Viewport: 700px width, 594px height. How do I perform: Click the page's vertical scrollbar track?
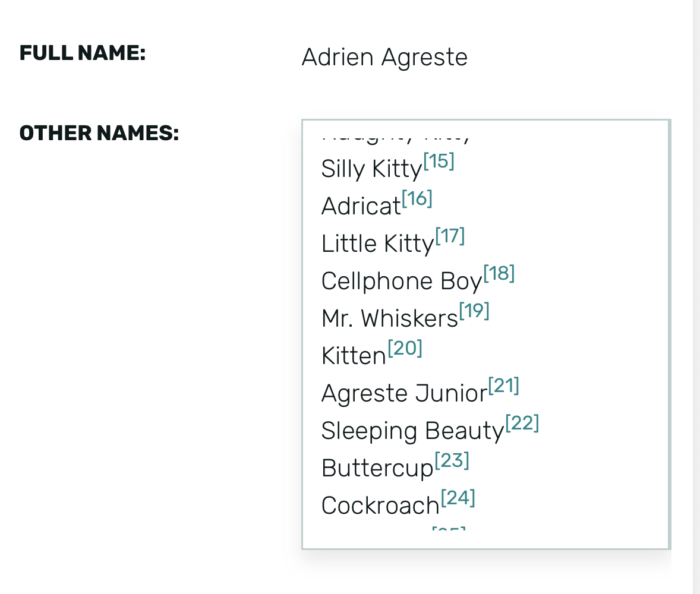coord(696,297)
